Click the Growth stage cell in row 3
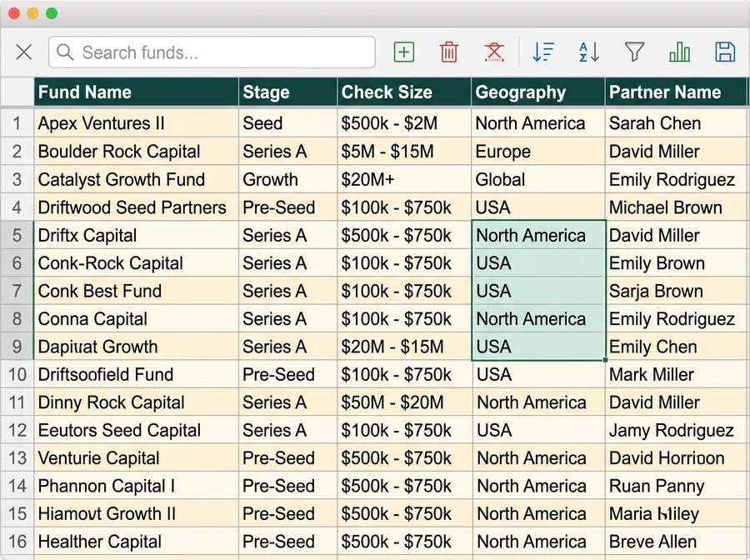 coord(288,179)
